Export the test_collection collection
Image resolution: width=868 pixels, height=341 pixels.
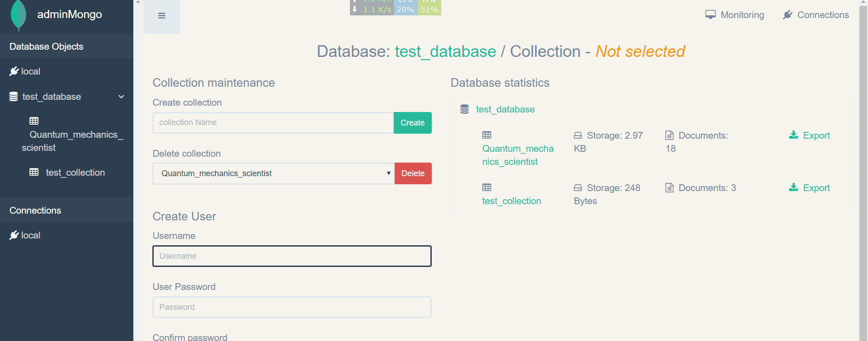point(816,188)
